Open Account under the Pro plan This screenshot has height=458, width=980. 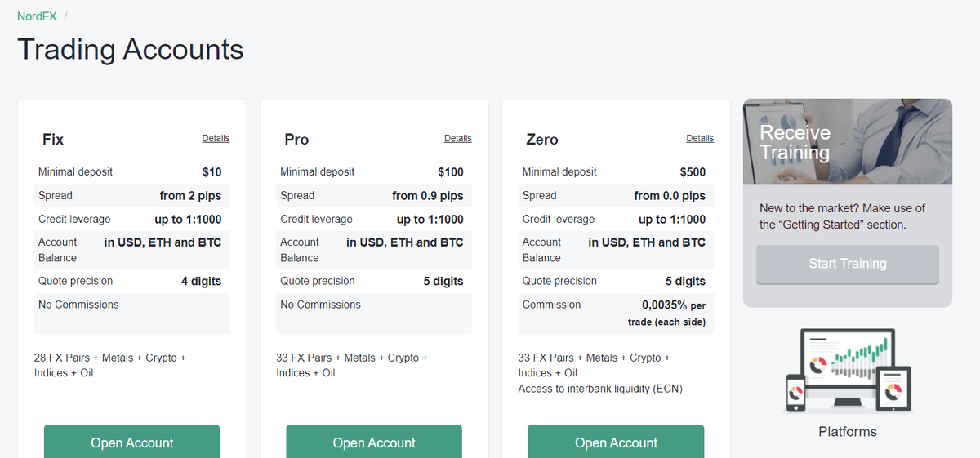[374, 442]
